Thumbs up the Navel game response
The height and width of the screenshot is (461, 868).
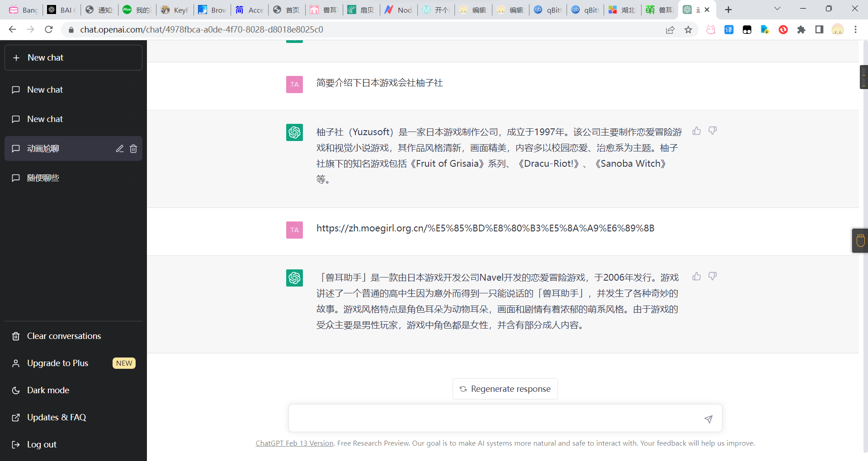[x=696, y=277]
